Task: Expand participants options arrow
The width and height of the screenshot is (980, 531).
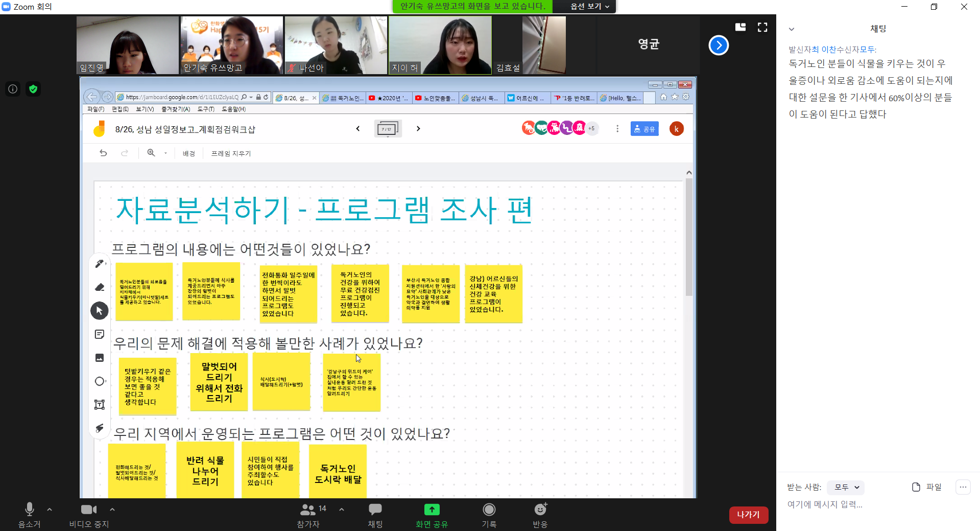Action: [x=342, y=509]
